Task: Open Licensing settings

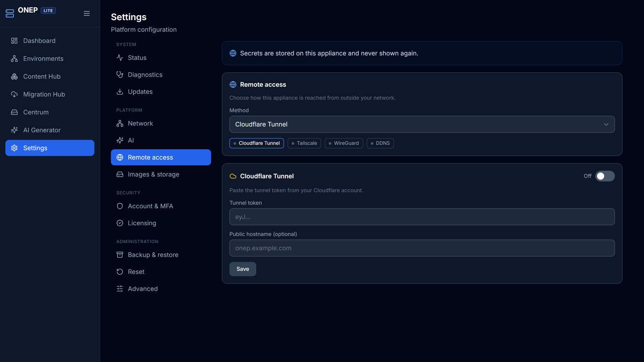Action: [161, 223]
